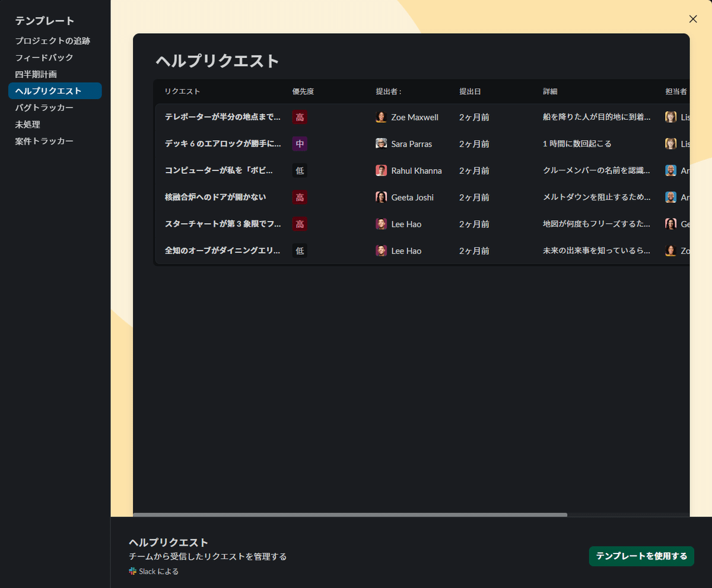Open the プロジェクトの追跡 template

pos(52,40)
